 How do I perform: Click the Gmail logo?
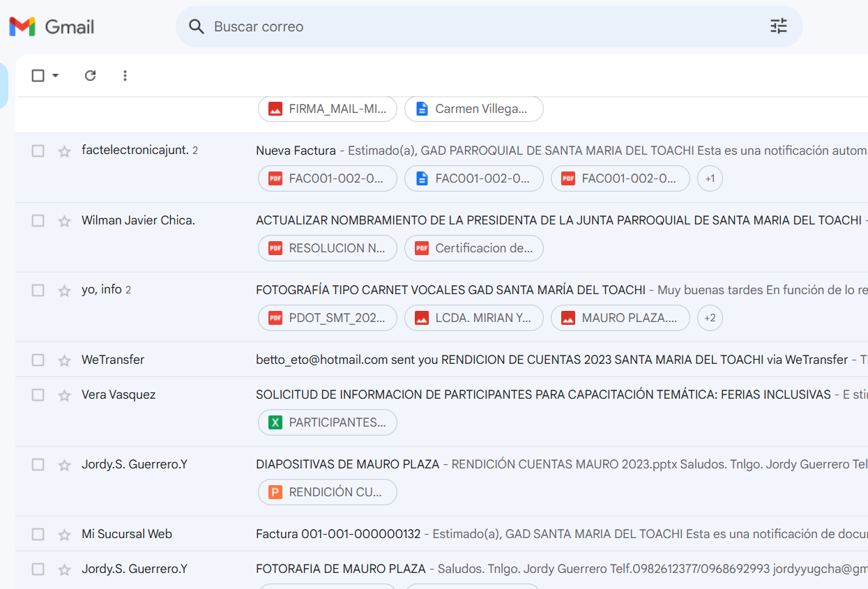[x=52, y=27]
